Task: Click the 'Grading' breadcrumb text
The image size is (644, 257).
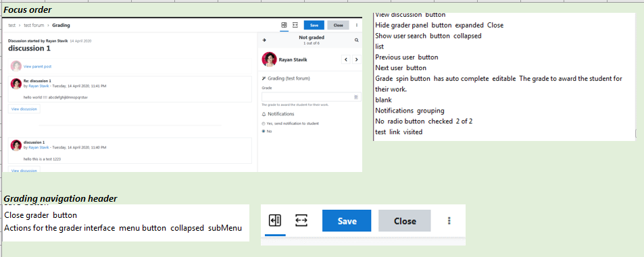Action: (x=61, y=25)
